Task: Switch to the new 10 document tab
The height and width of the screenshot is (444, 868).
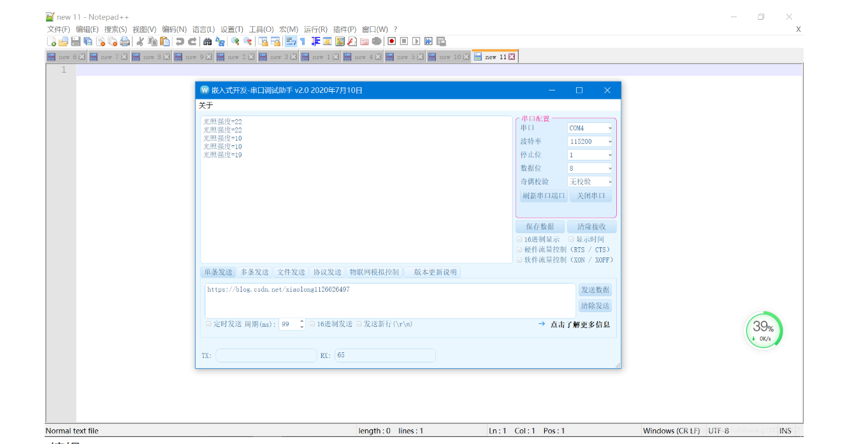Action: [x=449, y=57]
